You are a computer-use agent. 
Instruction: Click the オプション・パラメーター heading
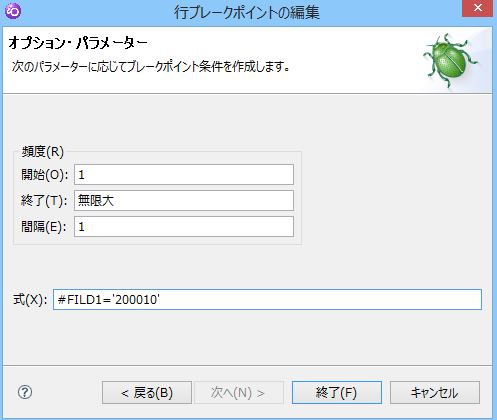point(78,43)
